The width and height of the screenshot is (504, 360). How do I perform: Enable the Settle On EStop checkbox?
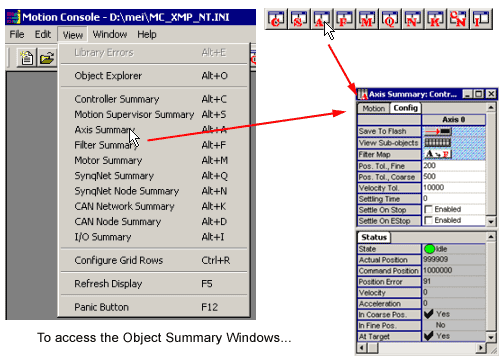(428, 220)
